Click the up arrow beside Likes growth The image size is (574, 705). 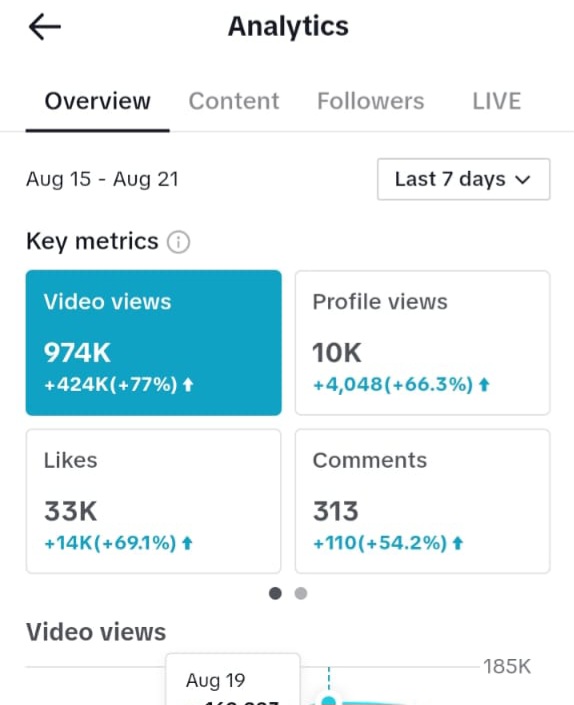pos(187,544)
